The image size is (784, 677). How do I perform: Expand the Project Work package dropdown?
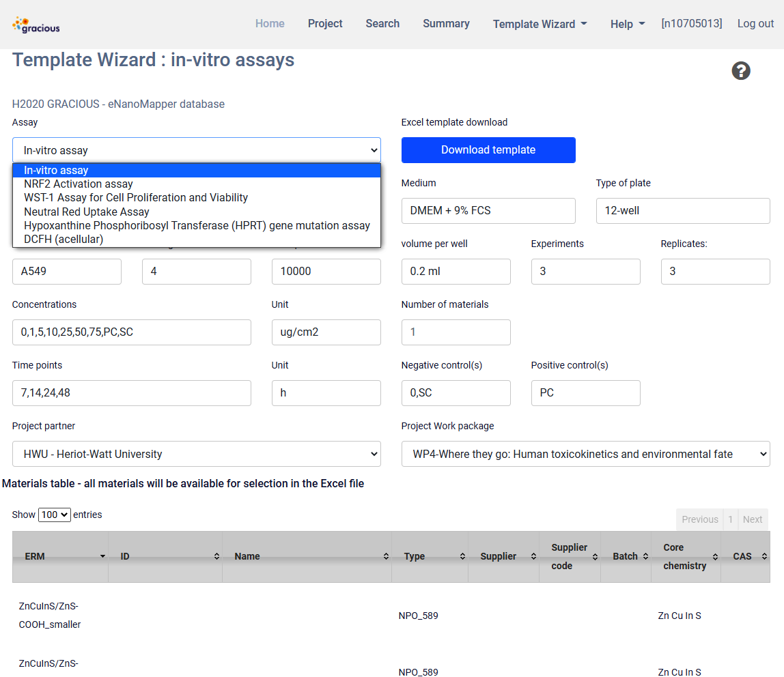point(585,454)
